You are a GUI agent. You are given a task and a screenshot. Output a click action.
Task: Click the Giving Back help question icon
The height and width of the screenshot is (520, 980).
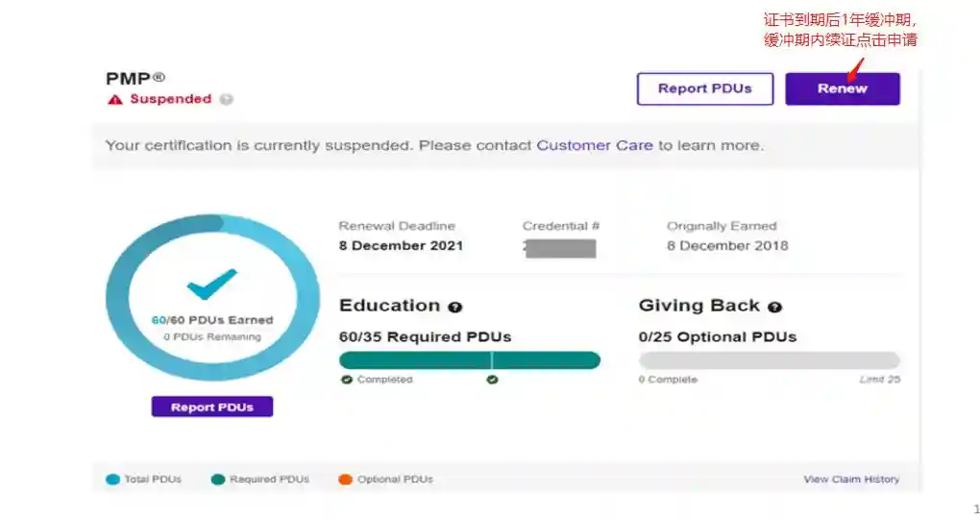pyautogui.click(x=774, y=307)
